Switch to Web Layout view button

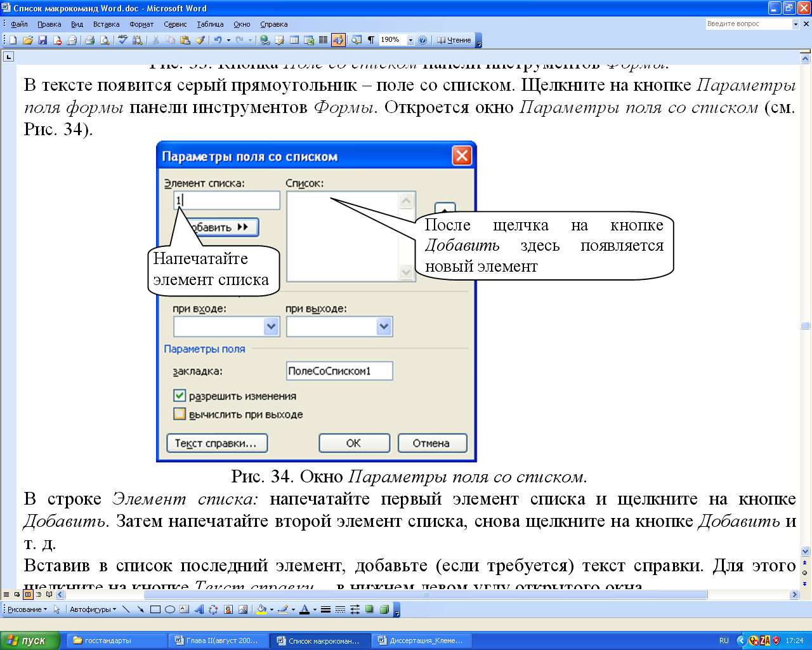point(17,595)
